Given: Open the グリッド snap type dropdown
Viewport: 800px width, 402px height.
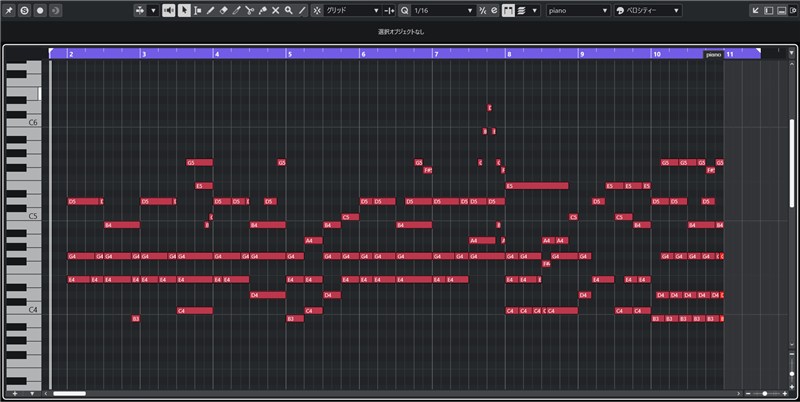Looking at the screenshot, I should coord(353,10).
